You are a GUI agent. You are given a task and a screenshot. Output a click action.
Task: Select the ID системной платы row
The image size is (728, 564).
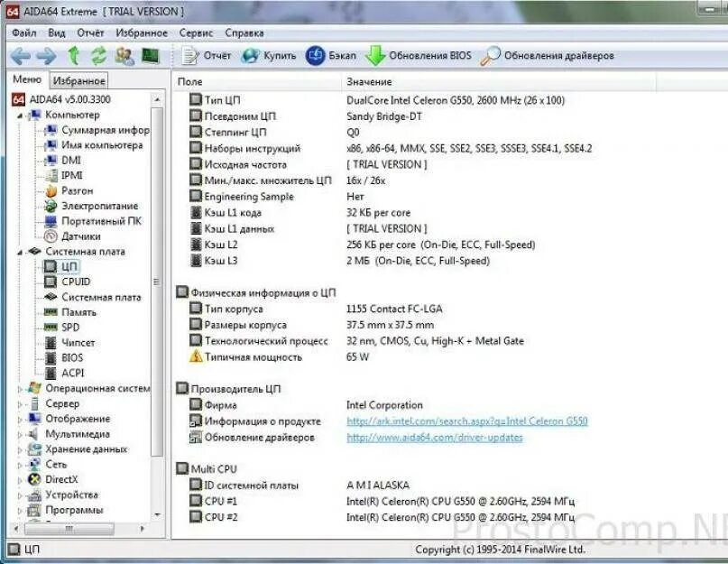299,485
